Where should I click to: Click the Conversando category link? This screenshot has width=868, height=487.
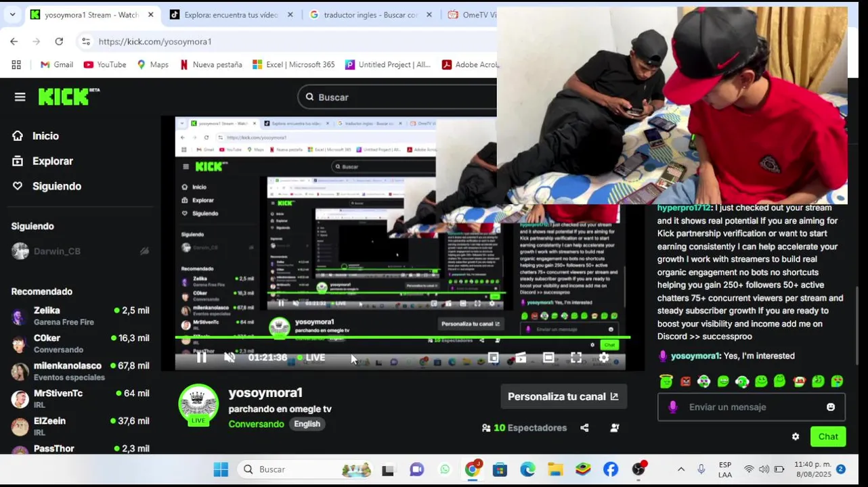point(256,424)
